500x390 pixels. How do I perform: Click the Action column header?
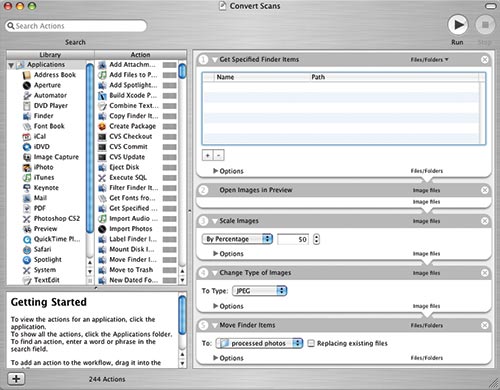(x=140, y=55)
